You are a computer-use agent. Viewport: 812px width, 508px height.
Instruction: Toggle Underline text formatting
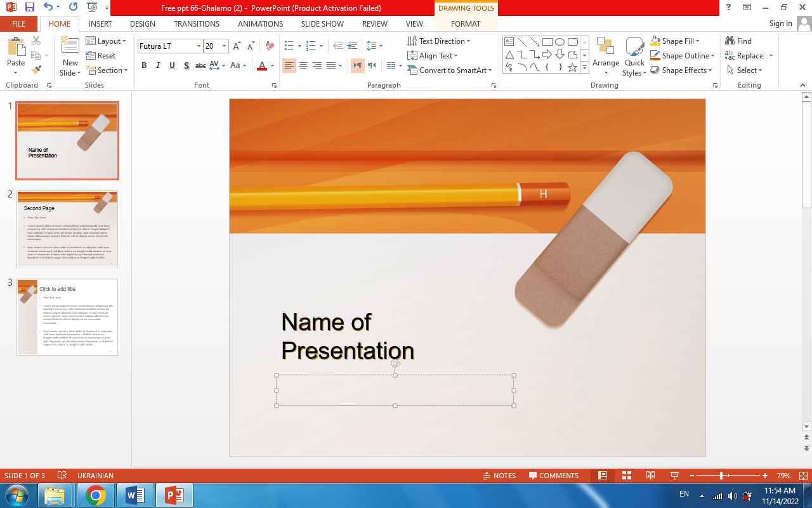click(172, 65)
